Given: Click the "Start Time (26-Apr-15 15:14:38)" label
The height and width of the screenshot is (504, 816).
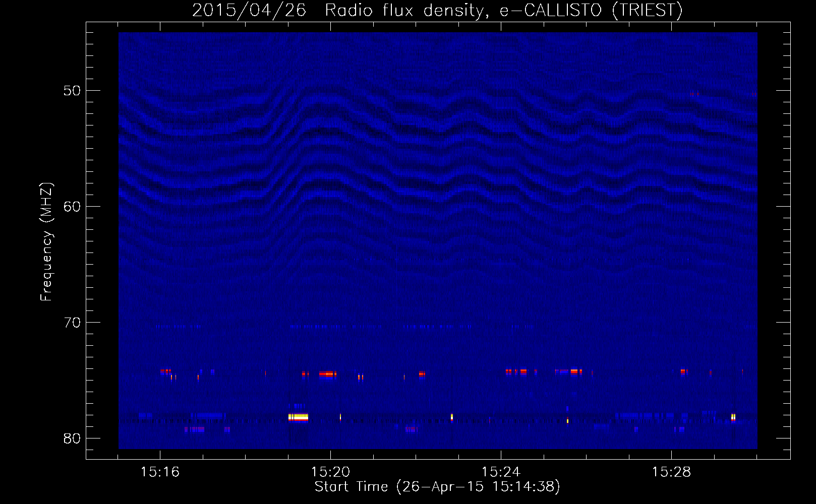Looking at the screenshot, I should point(437,487).
